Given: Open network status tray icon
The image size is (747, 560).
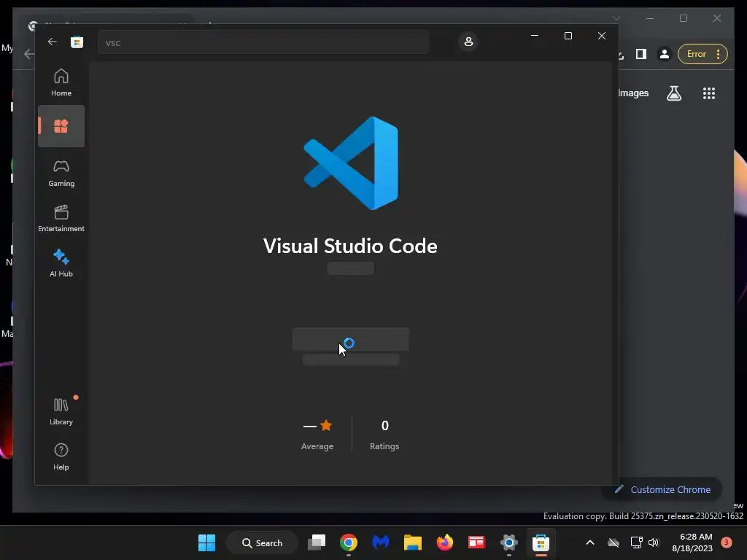Looking at the screenshot, I should [636, 542].
